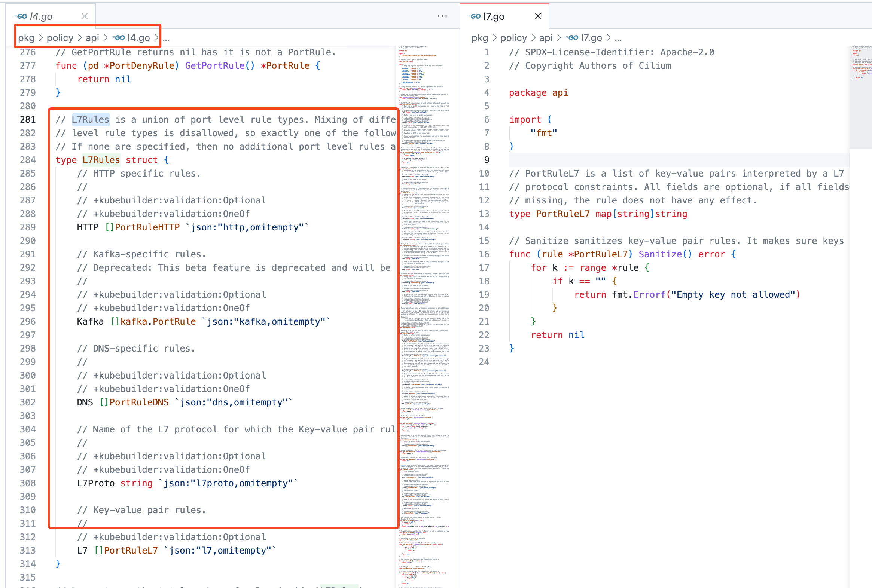The height and width of the screenshot is (588, 872).
Task: Open 'policy' breadcrumb in left editor
Action: click(x=60, y=38)
